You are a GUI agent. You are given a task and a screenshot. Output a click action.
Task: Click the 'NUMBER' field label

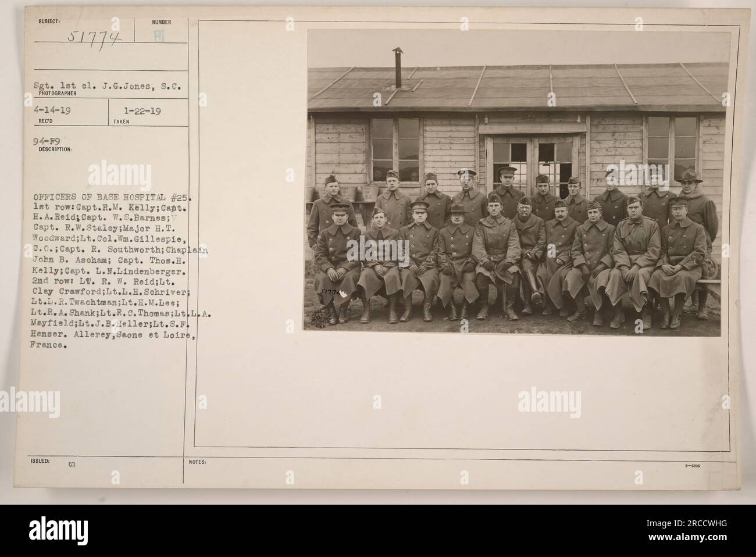161,23
